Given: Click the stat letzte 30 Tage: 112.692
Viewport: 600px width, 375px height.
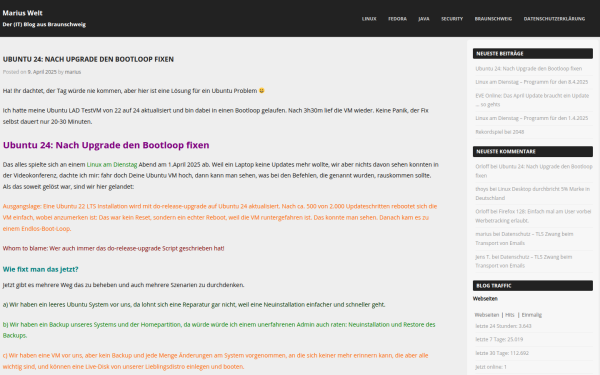Looking at the screenshot, I should click(502, 353).
